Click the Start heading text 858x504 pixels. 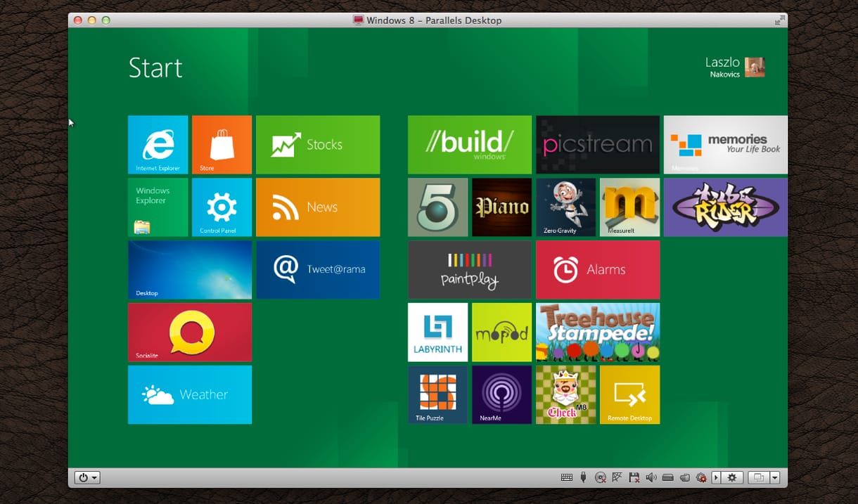tap(155, 67)
